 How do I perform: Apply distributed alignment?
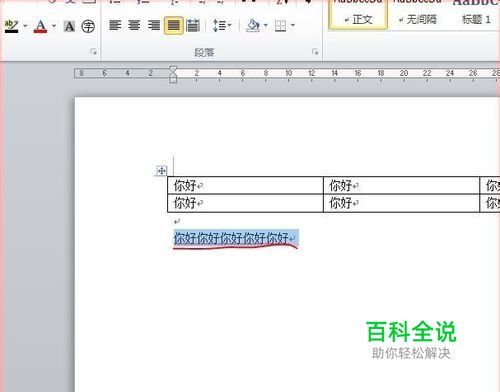click(193, 25)
